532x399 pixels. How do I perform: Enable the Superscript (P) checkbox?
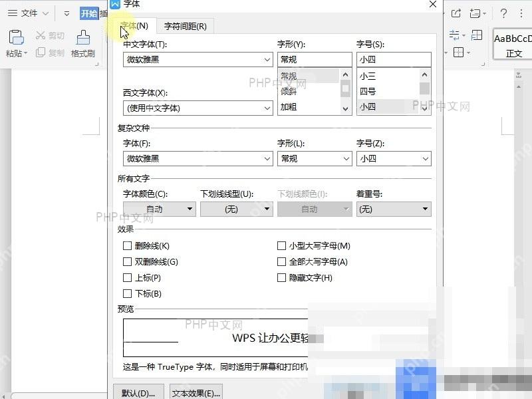click(127, 277)
